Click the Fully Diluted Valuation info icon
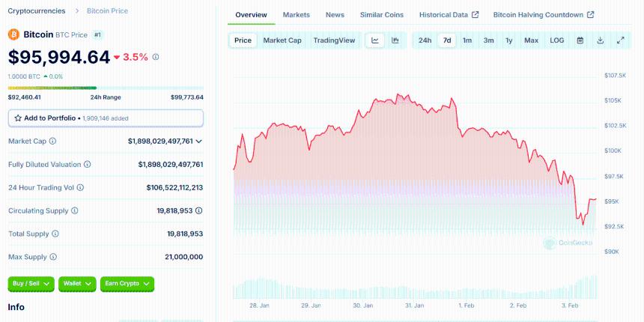644x322 pixels. tap(87, 164)
